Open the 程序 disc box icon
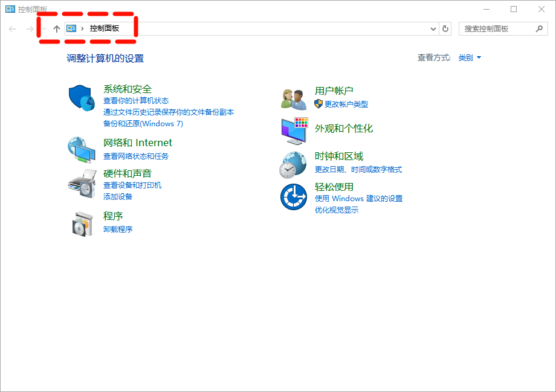 pyautogui.click(x=83, y=224)
